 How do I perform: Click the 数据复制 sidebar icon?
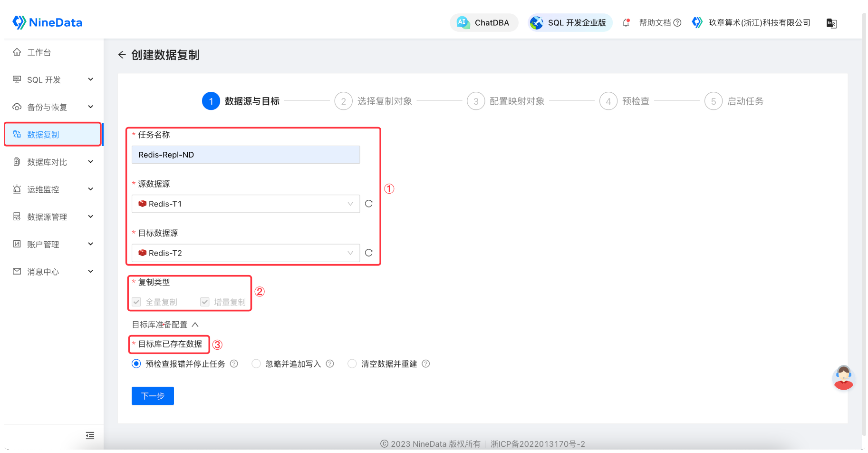point(17,134)
